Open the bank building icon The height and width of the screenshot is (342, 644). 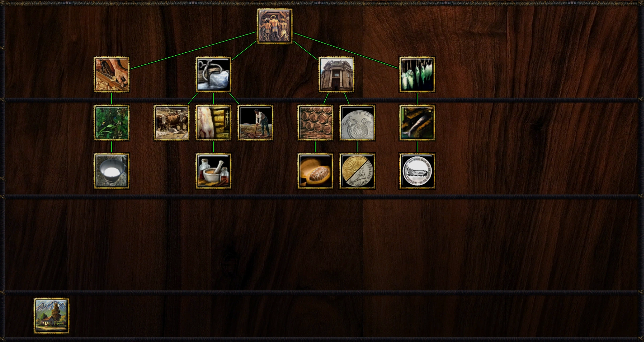(x=336, y=74)
